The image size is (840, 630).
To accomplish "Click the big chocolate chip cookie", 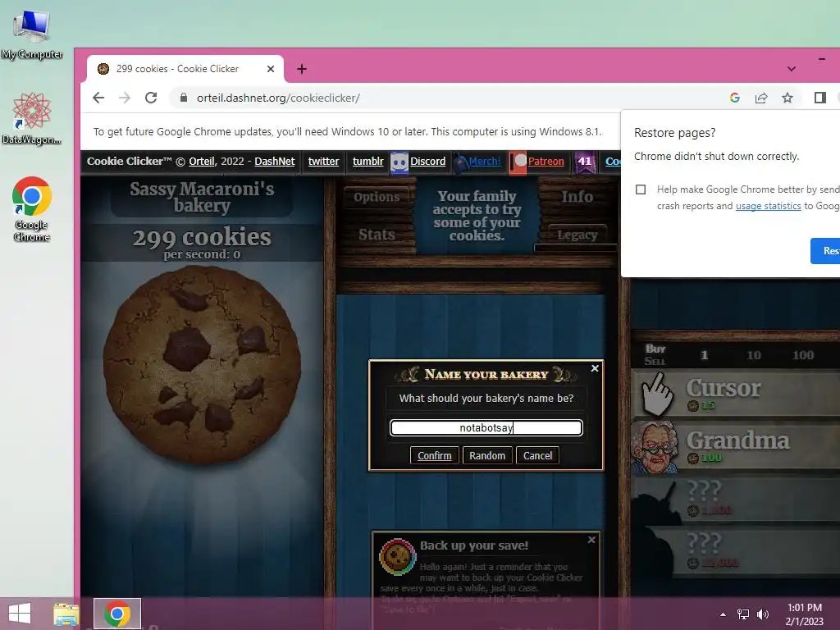I will pyautogui.click(x=202, y=364).
